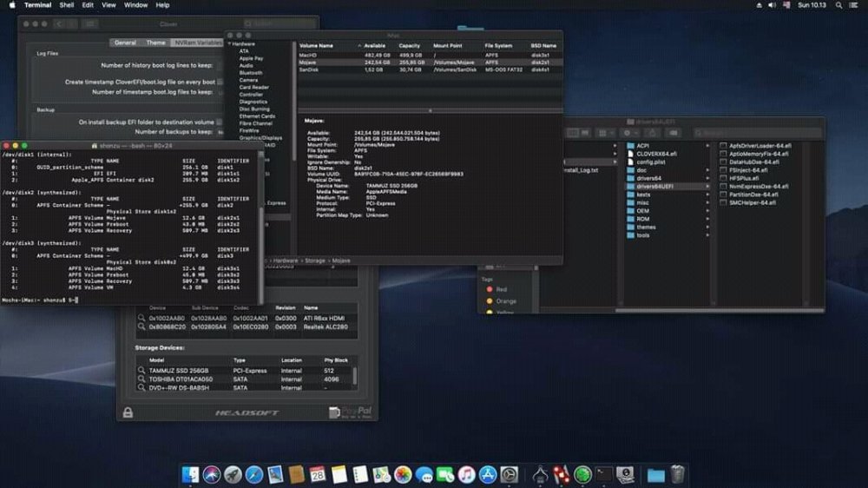Open the View menu
The image size is (868, 488).
coord(108,5)
